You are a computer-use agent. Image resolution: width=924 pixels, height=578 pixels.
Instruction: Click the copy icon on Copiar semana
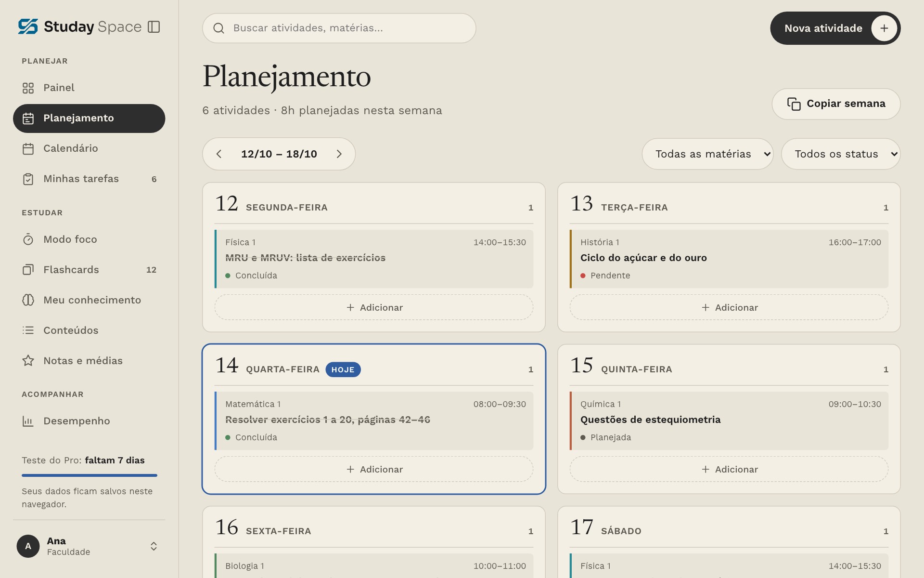click(x=794, y=104)
